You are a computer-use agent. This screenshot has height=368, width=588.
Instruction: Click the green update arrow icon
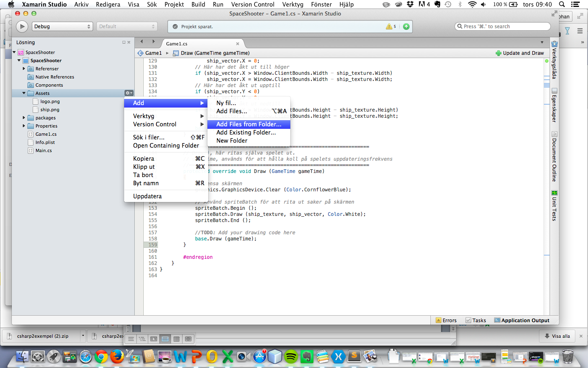pyautogui.click(x=406, y=27)
